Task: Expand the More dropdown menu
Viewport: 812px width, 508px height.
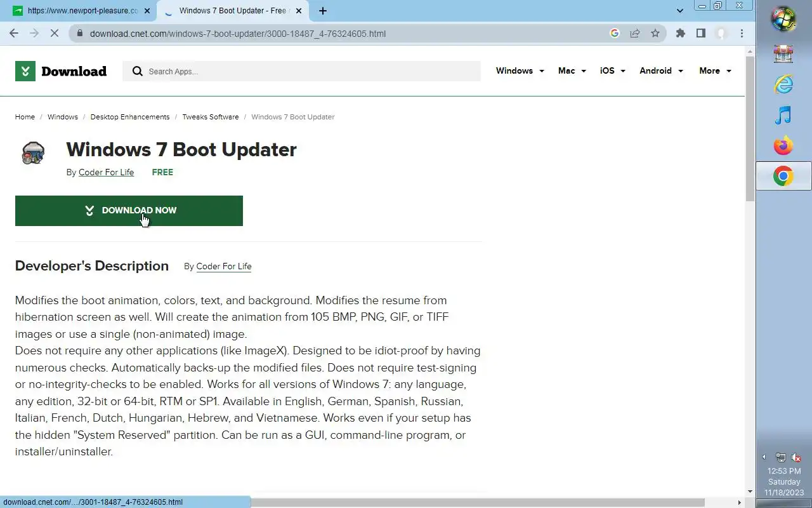Action: 715,71
